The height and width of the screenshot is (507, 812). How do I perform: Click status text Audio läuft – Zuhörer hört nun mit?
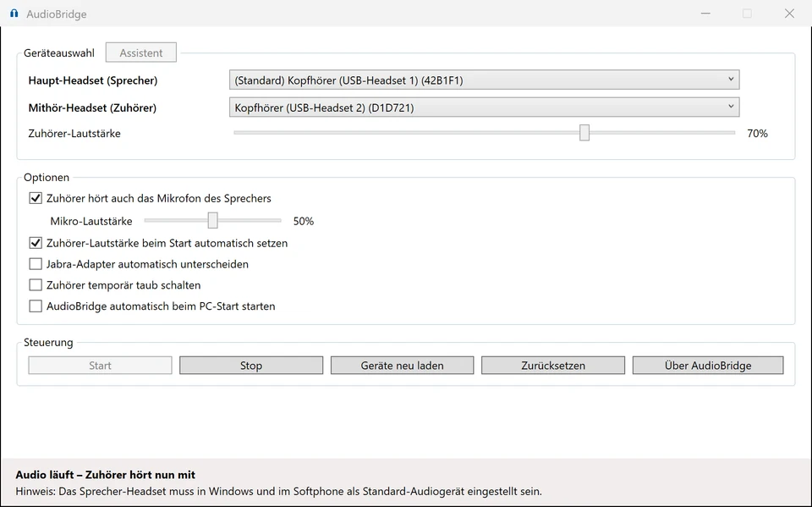coord(105,474)
